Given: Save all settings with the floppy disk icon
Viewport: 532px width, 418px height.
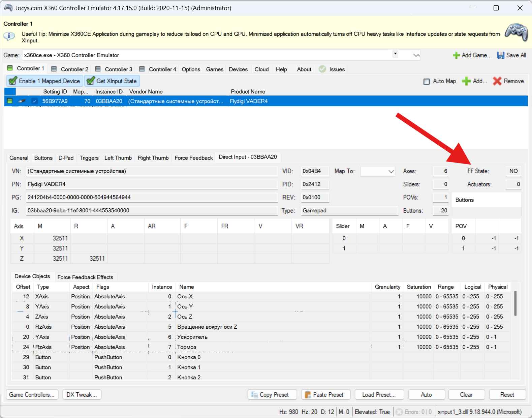Looking at the screenshot, I should point(511,55).
